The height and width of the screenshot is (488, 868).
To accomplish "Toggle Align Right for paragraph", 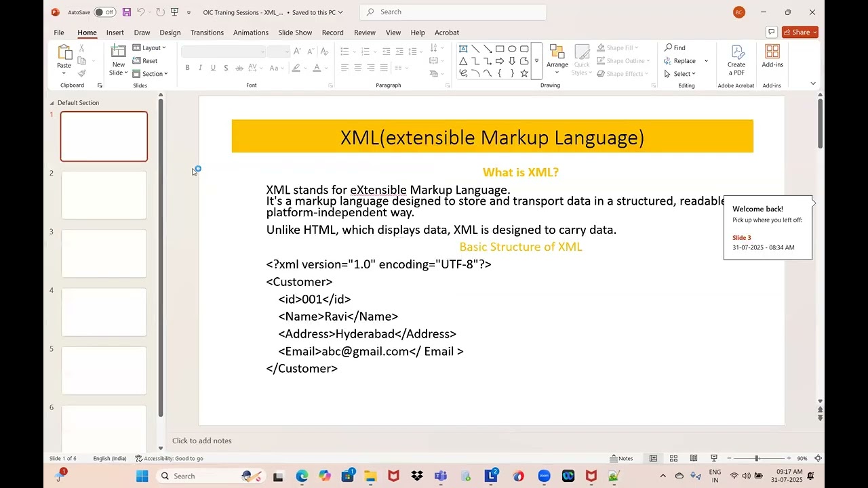I will tap(370, 68).
